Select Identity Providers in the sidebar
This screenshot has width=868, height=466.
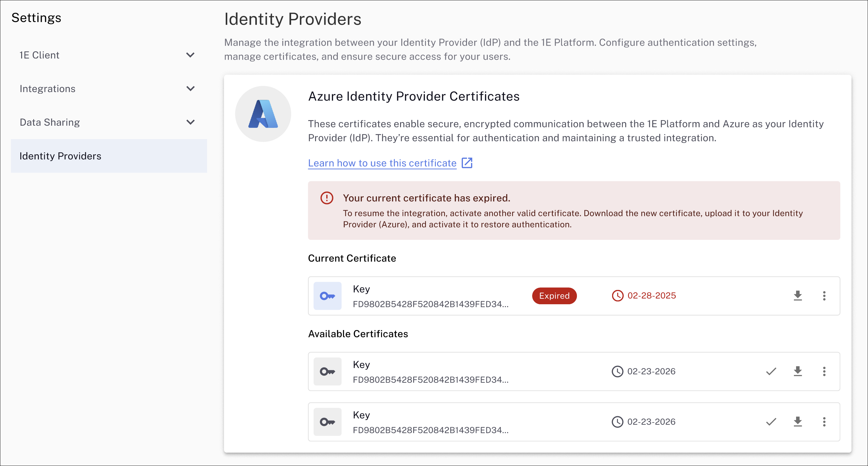109,156
